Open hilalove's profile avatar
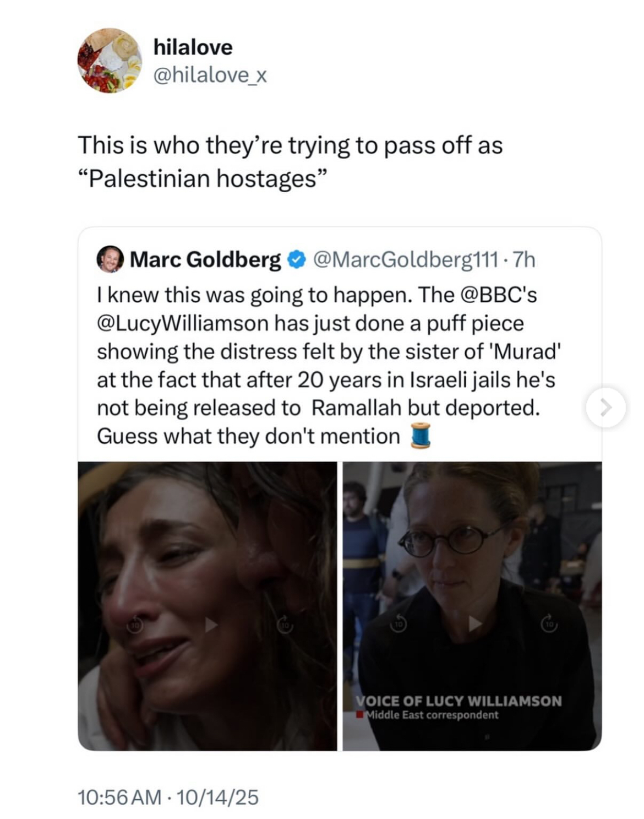 [x=110, y=61]
